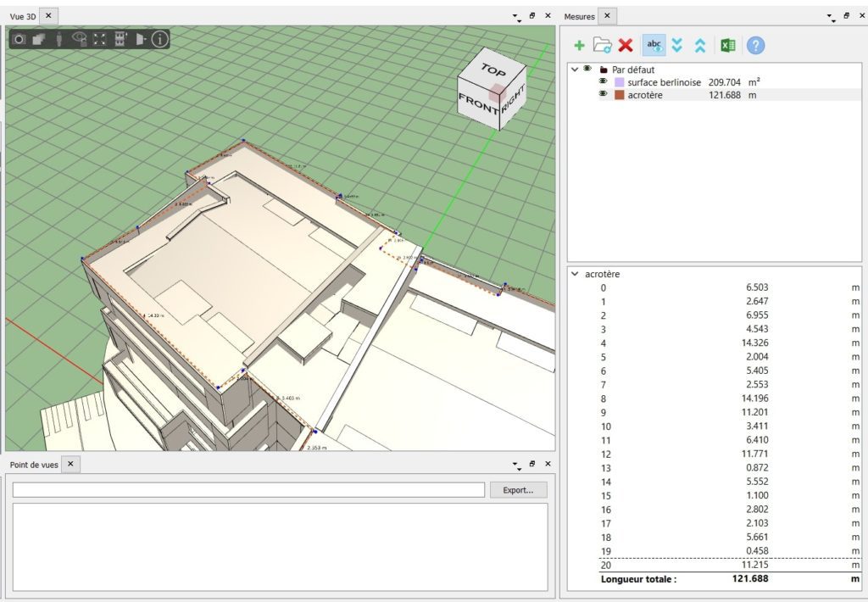Select segment 13 value 0.872
The height and width of the screenshot is (602, 868).
point(757,467)
